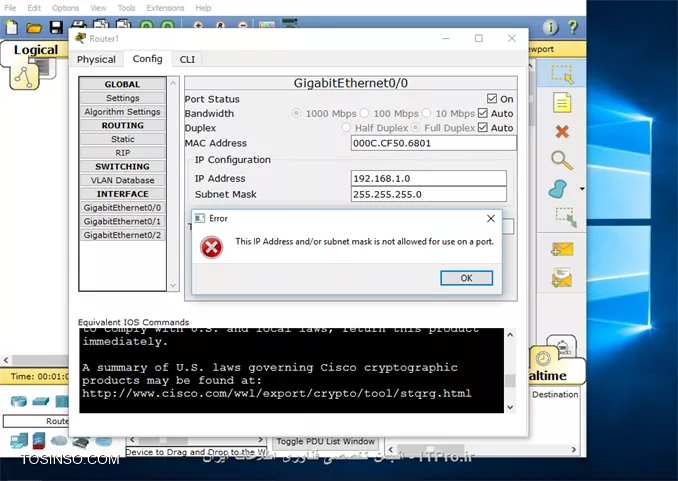Switch to Simulation mode stopwatch tab
This screenshot has height=481, width=678.
563,346
